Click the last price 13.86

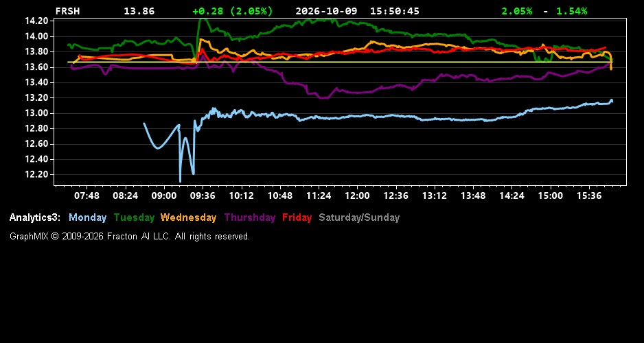(139, 12)
